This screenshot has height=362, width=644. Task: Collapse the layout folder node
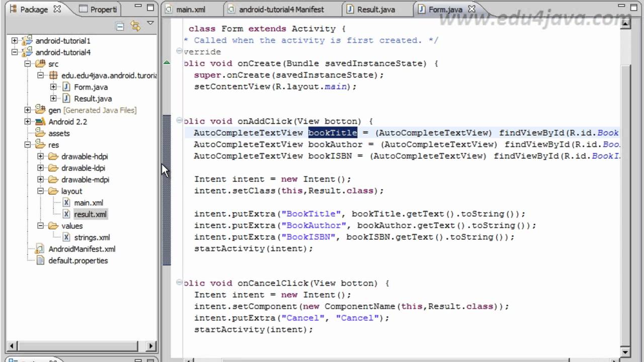(40, 191)
